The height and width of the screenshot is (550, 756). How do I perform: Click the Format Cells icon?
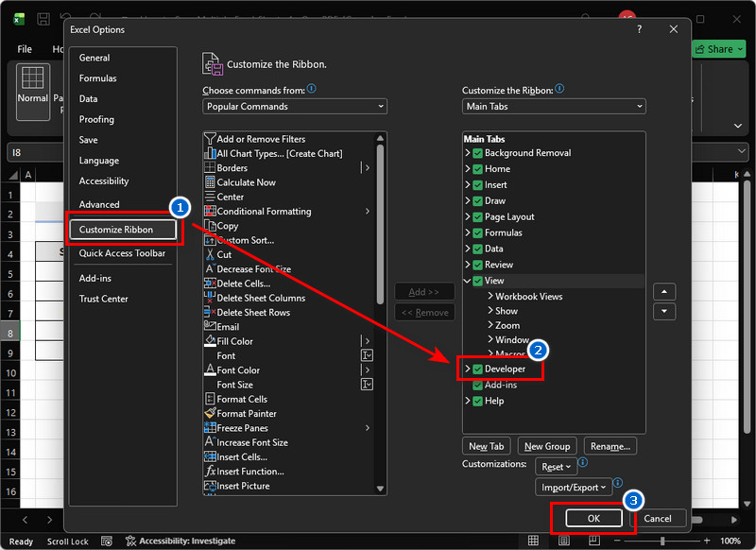[210, 399]
